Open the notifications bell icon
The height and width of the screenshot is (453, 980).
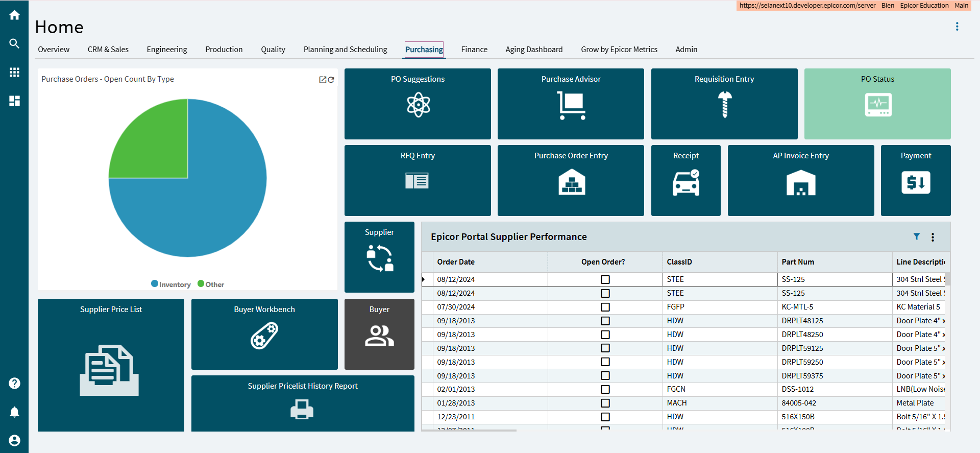[x=14, y=412]
